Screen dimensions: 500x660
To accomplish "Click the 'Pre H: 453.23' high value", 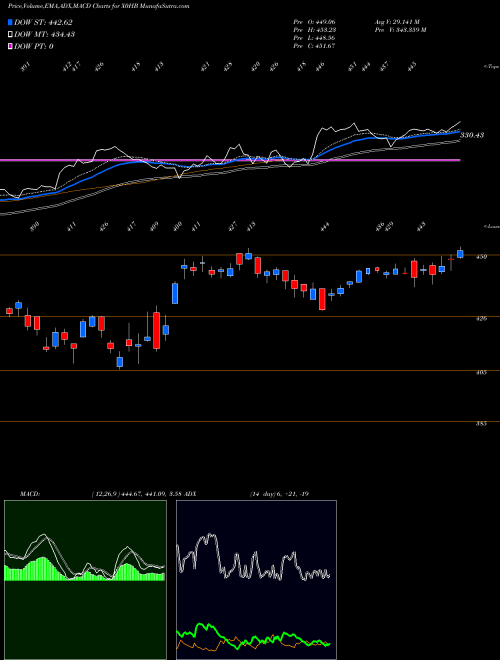I will click(314, 30).
